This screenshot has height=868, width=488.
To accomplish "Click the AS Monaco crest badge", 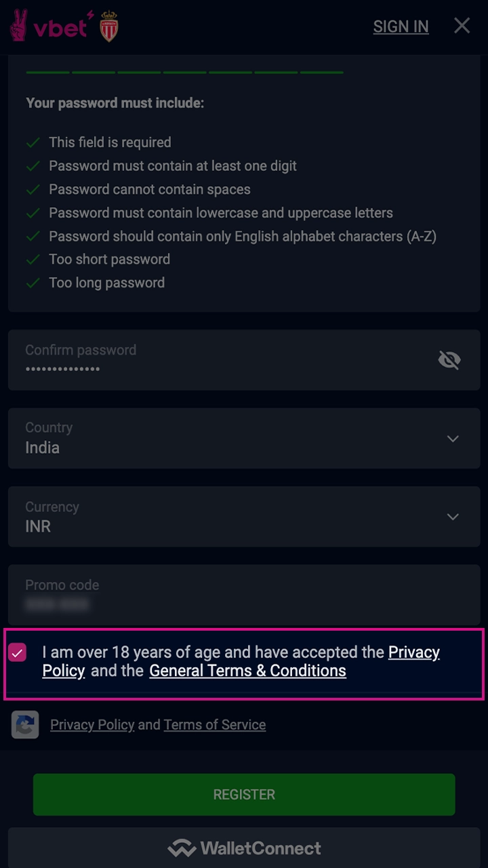I will point(108,27).
